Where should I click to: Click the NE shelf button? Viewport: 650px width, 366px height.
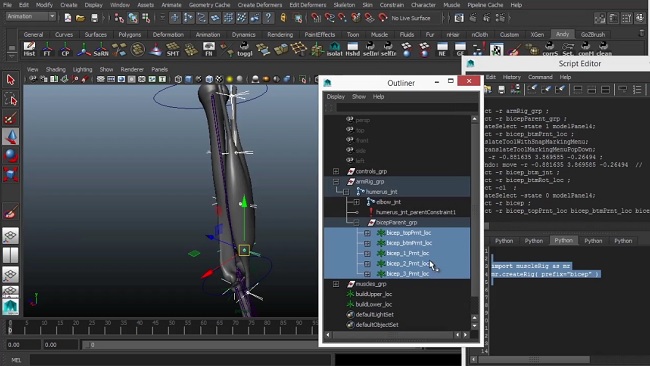click(x=442, y=49)
